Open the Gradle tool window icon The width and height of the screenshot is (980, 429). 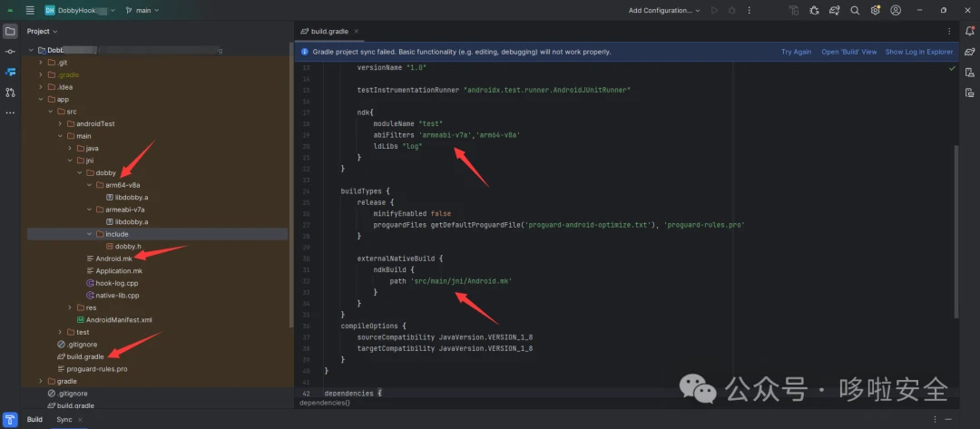click(x=969, y=51)
